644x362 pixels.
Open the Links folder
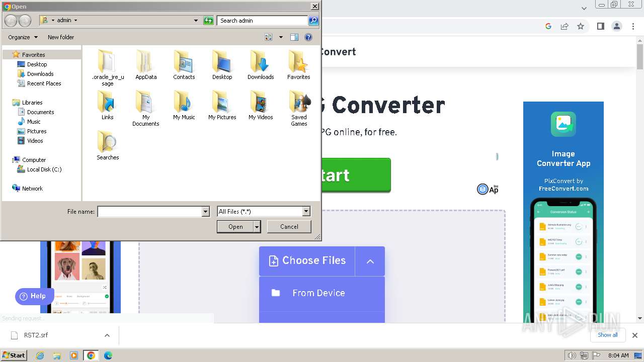coord(108,105)
